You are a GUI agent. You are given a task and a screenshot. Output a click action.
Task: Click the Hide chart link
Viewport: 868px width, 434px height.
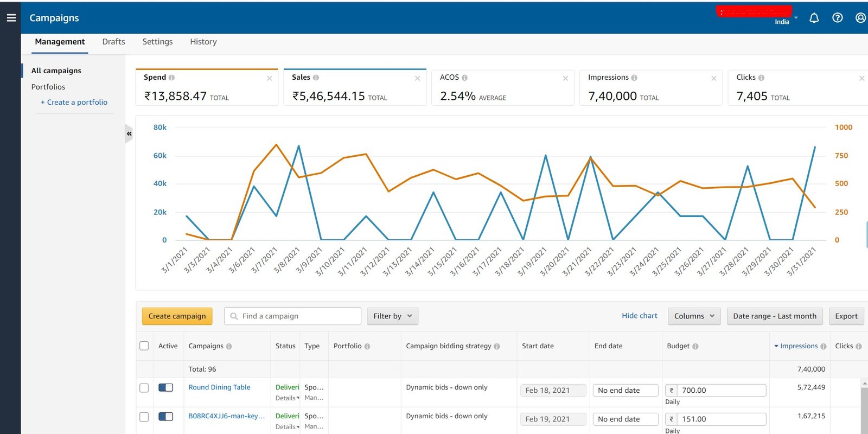pos(639,316)
